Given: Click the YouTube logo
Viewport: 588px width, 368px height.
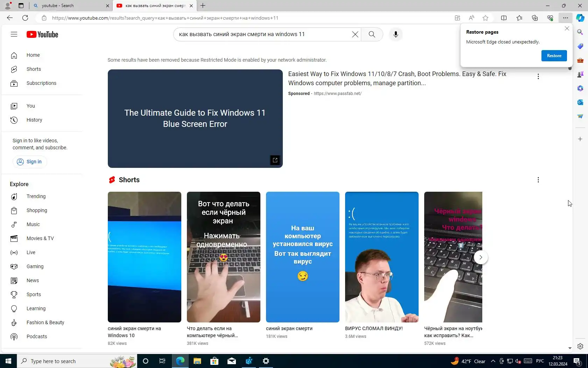Looking at the screenshot, I should point(42,34).
